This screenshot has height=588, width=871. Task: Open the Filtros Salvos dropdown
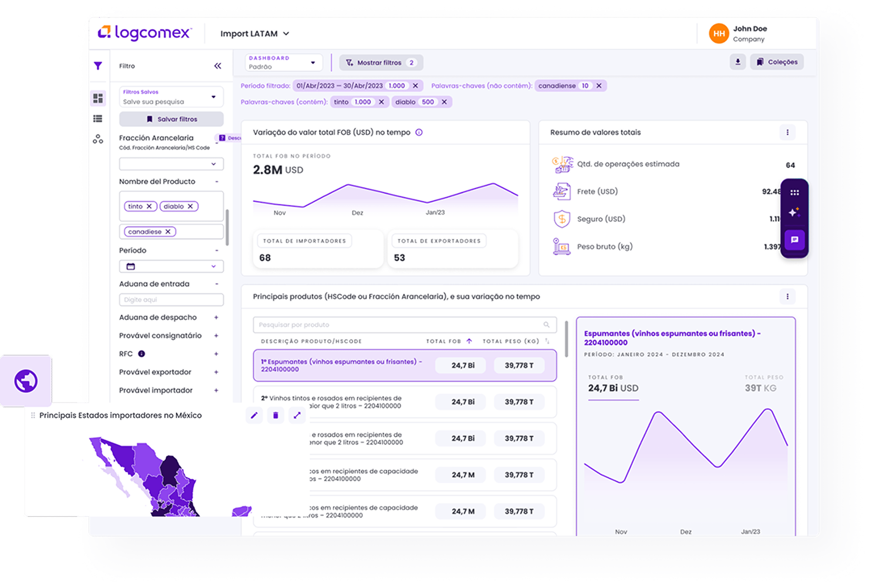point(171,97)
